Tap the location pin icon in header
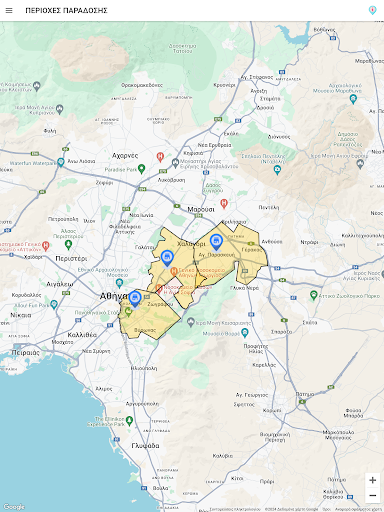The width and height of the screenshot is (384, 512). click(x=372, y=10)
